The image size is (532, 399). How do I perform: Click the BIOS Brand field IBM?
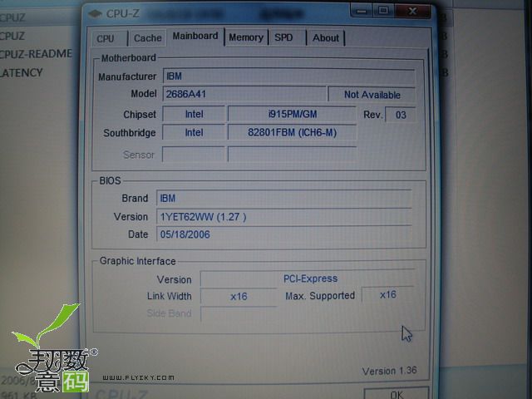coord(284,198)
